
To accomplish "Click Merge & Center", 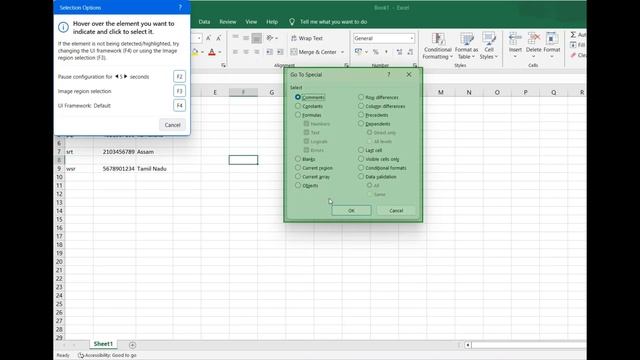I will 313,52.
